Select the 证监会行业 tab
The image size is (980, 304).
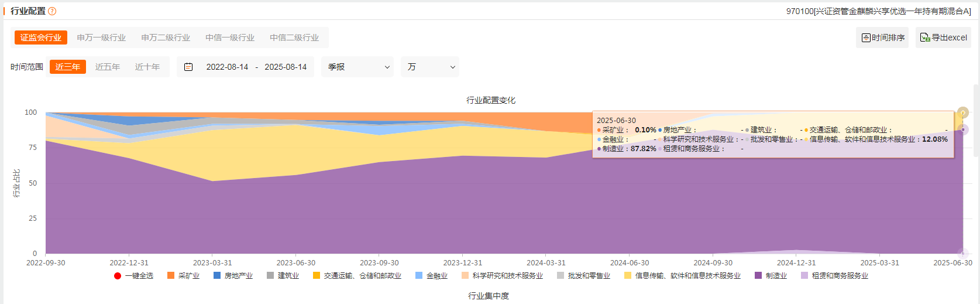(x=41, y=37)
